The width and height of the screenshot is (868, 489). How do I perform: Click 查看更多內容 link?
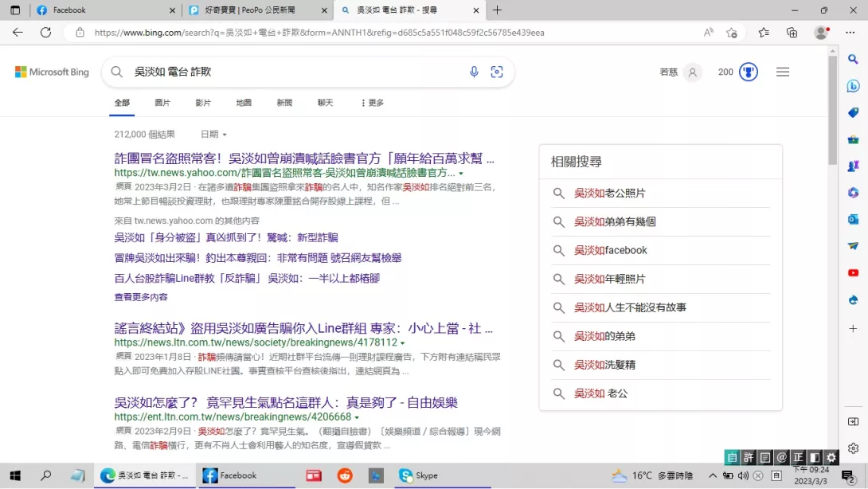click(x=141, y=297)
